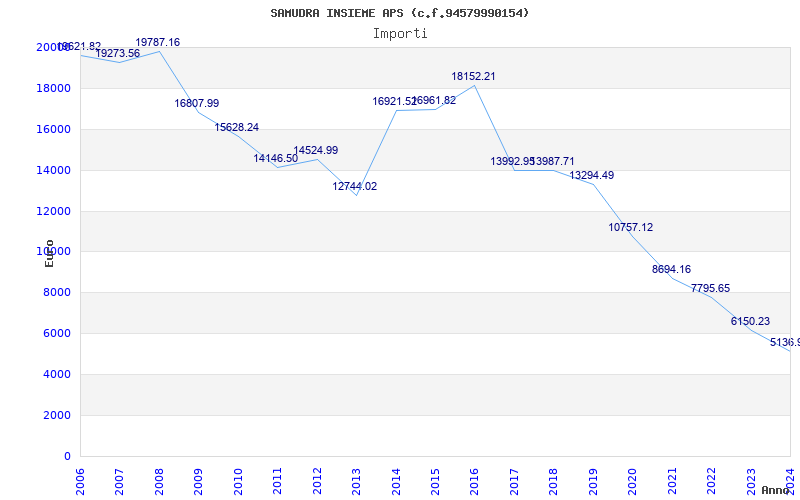Click the 2006 x-axis year label
Viewport: 800px width, 500px height.
tap(81, 481)
